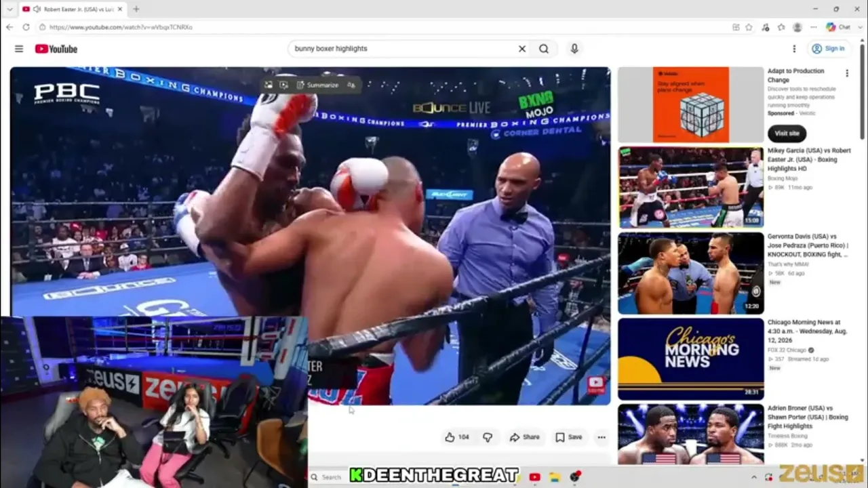The image size is (868, 488).
Task: Open options for the sponsored ad
Action: 846,73
